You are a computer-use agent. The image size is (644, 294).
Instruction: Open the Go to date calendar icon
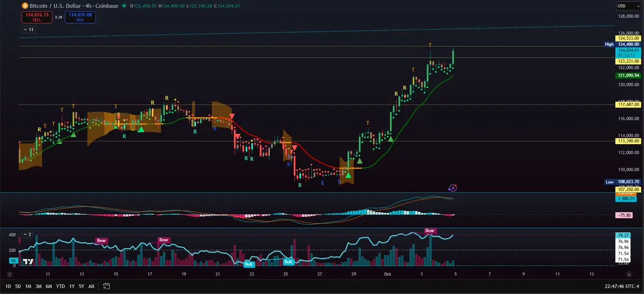pyautogui.click(x=106, y=286)
